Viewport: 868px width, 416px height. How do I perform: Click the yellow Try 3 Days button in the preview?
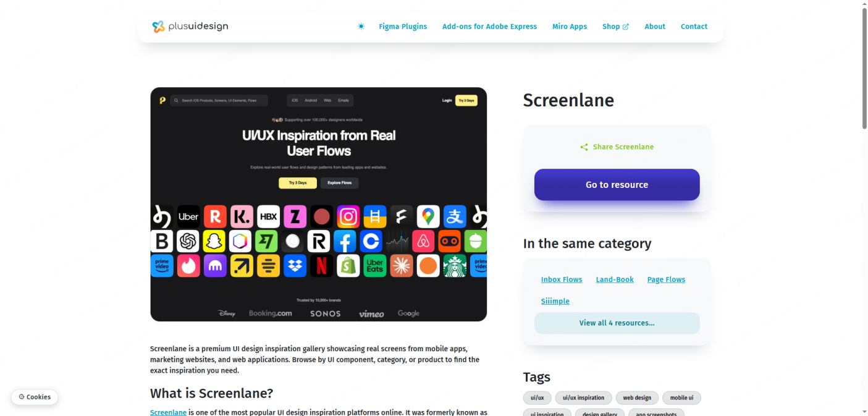[298, 183]
